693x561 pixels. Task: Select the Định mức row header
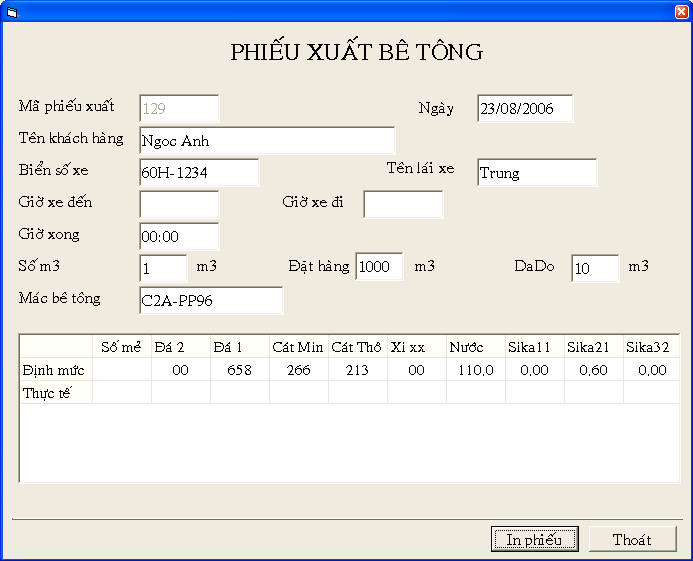56,370
